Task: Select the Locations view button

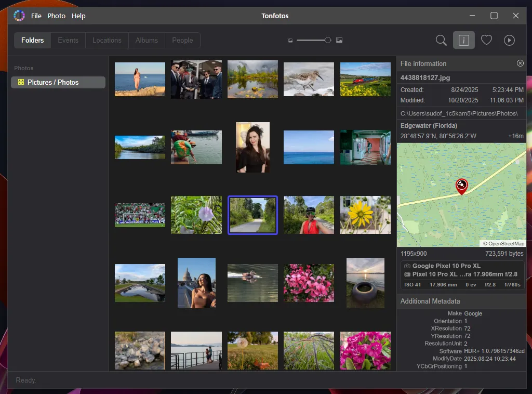Action: pyautogui.click(x=107, y=40)
